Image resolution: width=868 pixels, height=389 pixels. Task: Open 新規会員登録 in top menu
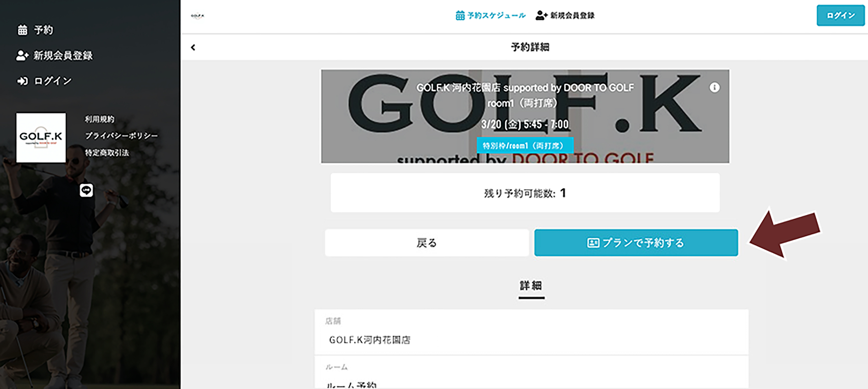572,16
